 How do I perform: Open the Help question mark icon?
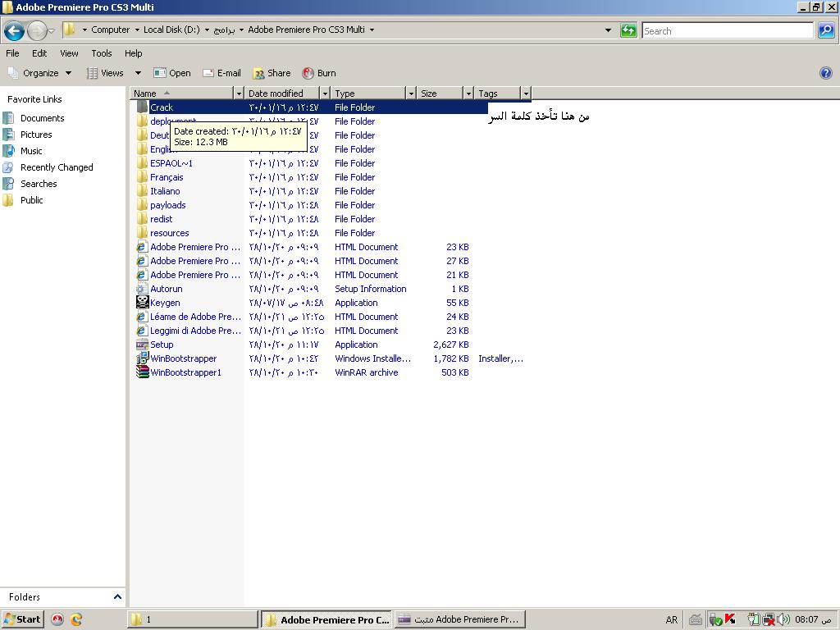(x=825, y=73)
